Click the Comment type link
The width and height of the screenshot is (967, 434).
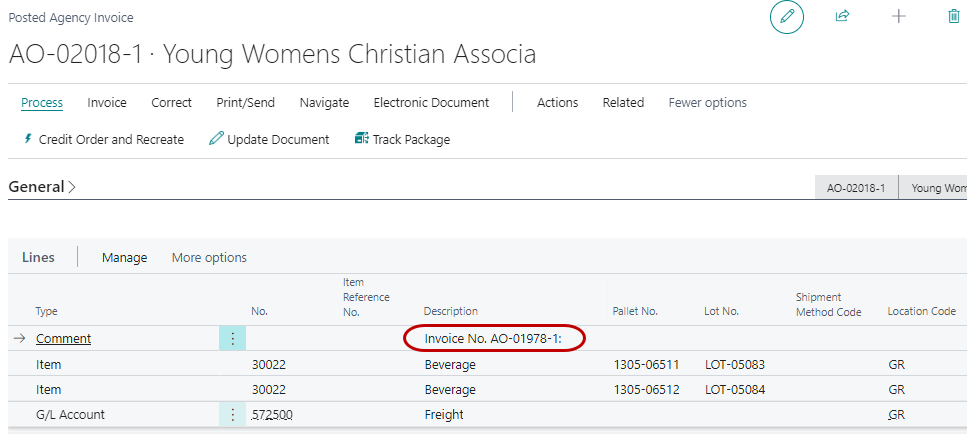[63, 339]
